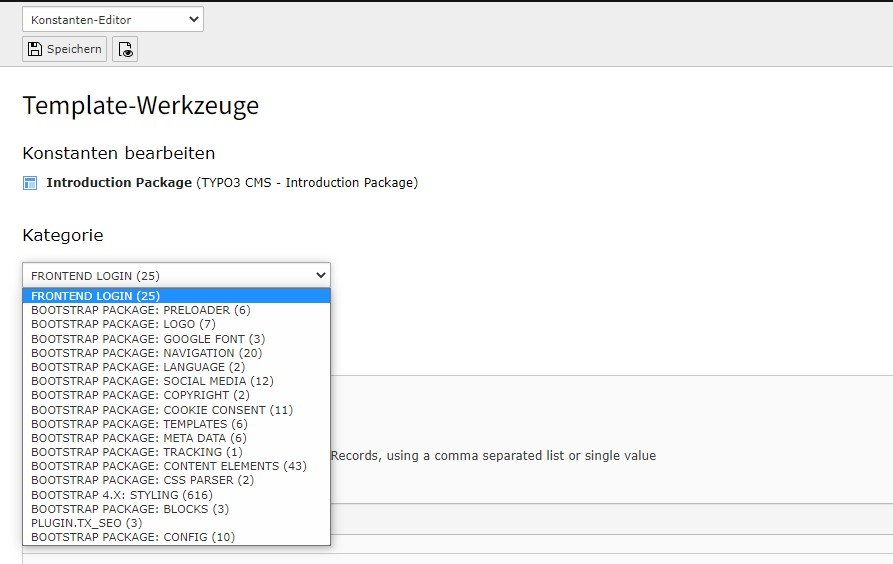
Task: Click the Template-Werkzeuge heading
Action: click(x=141, y=106)
